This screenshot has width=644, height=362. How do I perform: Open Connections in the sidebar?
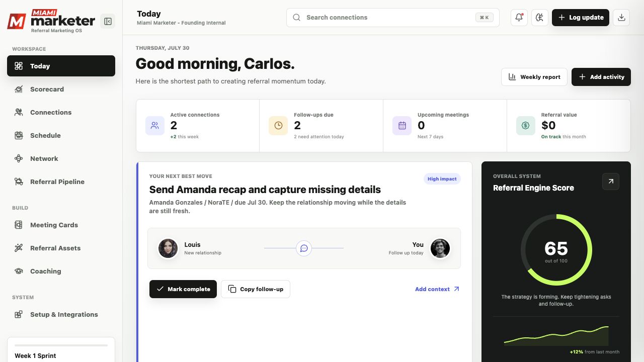pos(61,112)
